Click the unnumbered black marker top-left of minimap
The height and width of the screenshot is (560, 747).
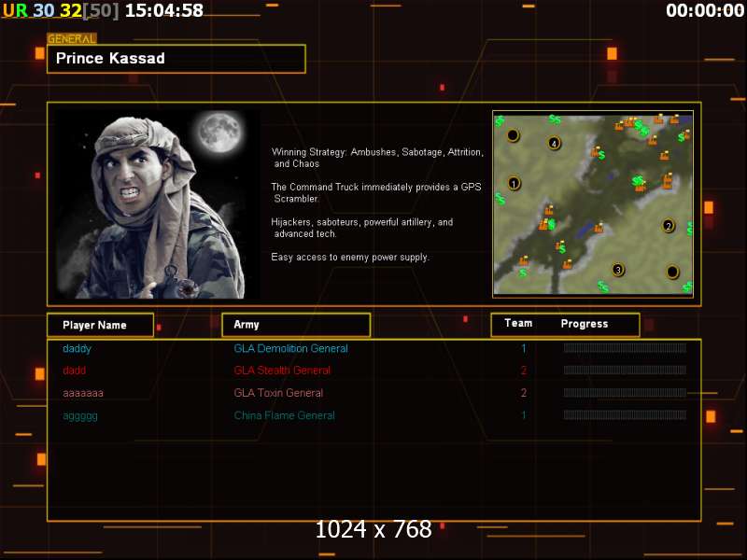(x=513, y=135)
